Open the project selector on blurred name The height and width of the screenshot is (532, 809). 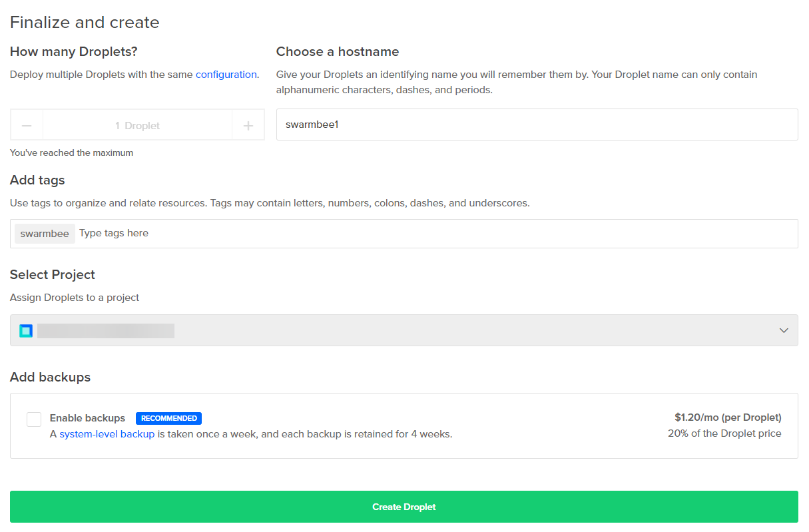pyautogui.click(x=106, y=331)
